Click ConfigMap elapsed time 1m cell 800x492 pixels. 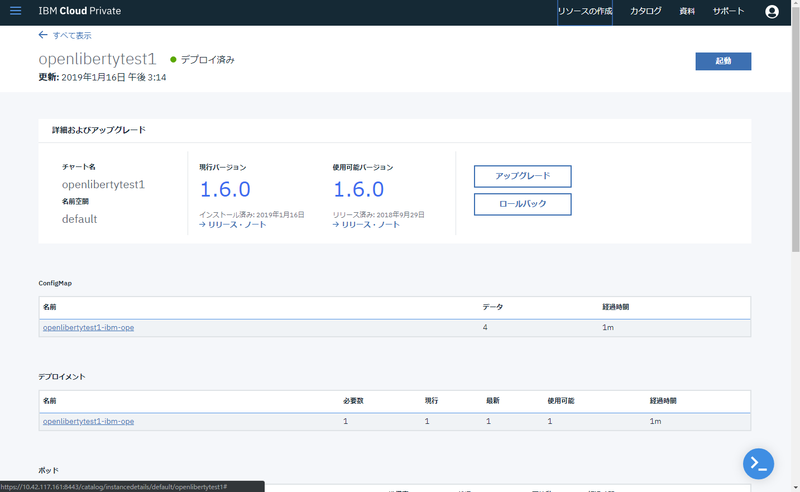(608, 328)
